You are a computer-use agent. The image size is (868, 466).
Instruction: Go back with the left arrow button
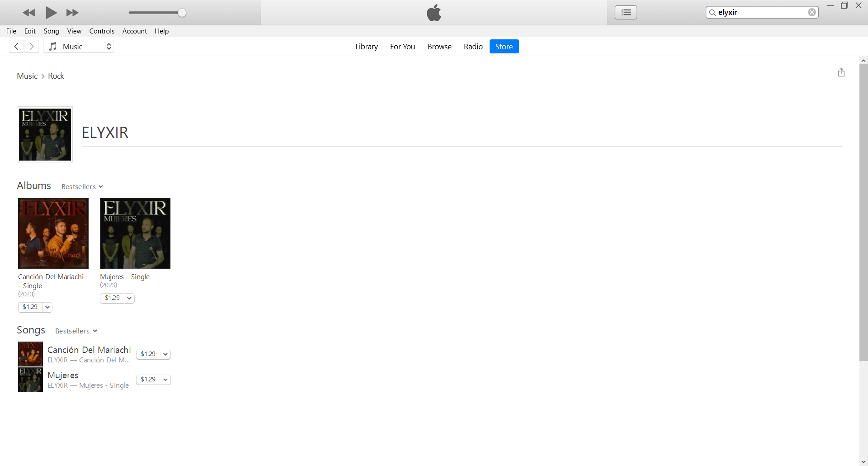(16, 47)
